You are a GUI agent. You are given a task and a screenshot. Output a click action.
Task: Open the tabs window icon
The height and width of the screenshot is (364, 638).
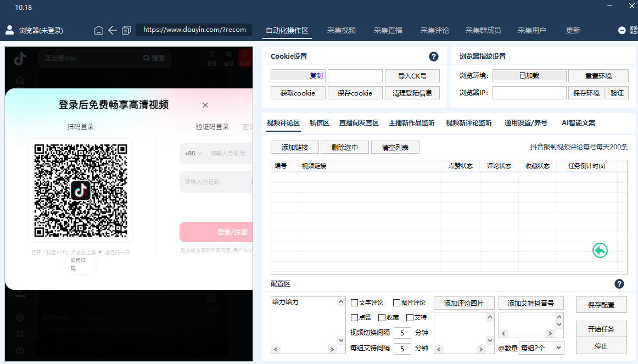coord(126,31)
